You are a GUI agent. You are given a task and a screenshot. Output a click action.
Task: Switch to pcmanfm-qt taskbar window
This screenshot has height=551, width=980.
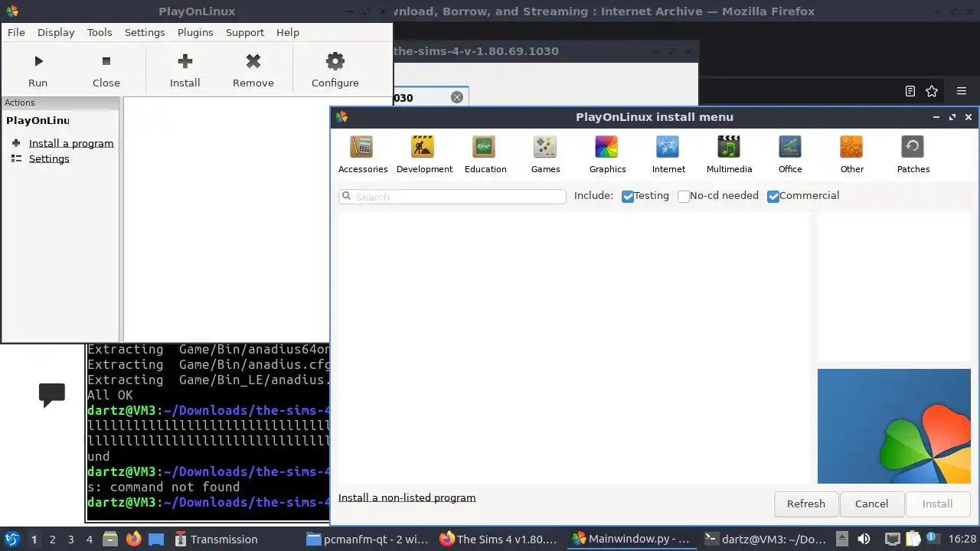(368, 540)
